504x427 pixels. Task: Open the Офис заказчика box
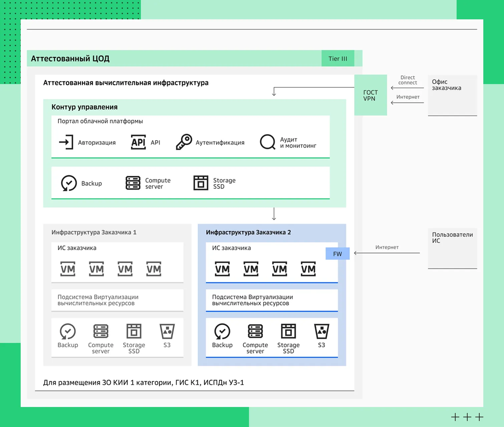tap(452, 95)
